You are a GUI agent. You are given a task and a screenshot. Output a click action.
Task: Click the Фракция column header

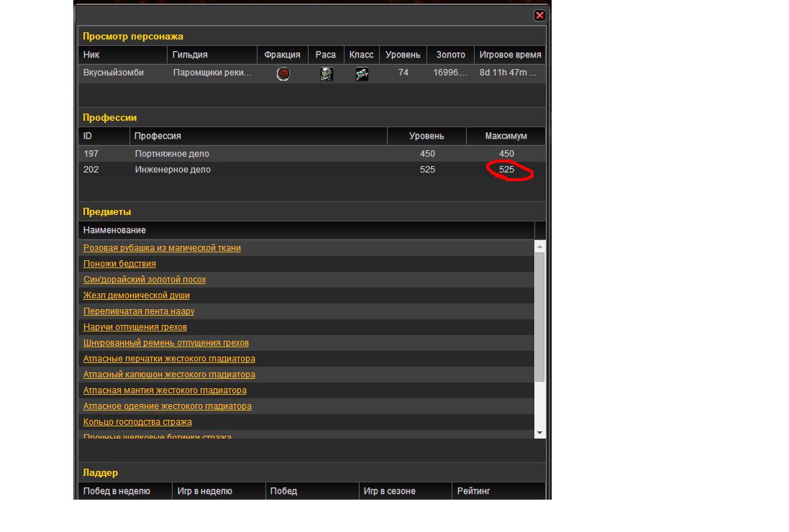pos(282,55)
